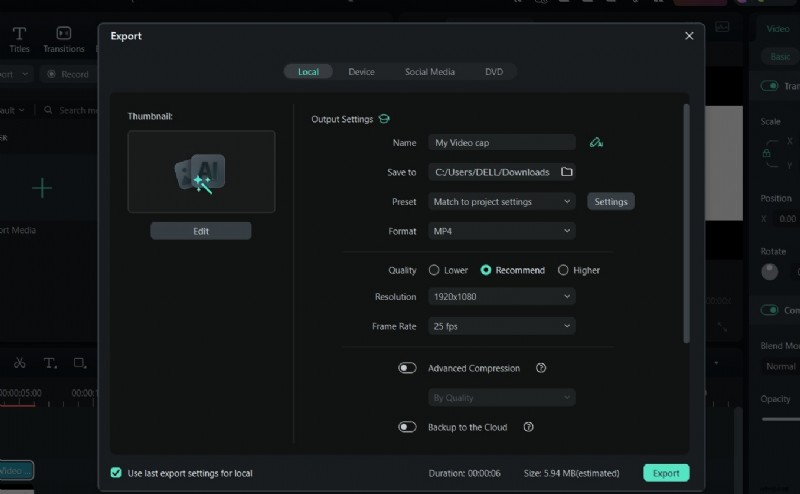Open Advanced Compression help icon
Image resolution: width=800 pixels, height=494 pixels.
click(x=541, y=368)
